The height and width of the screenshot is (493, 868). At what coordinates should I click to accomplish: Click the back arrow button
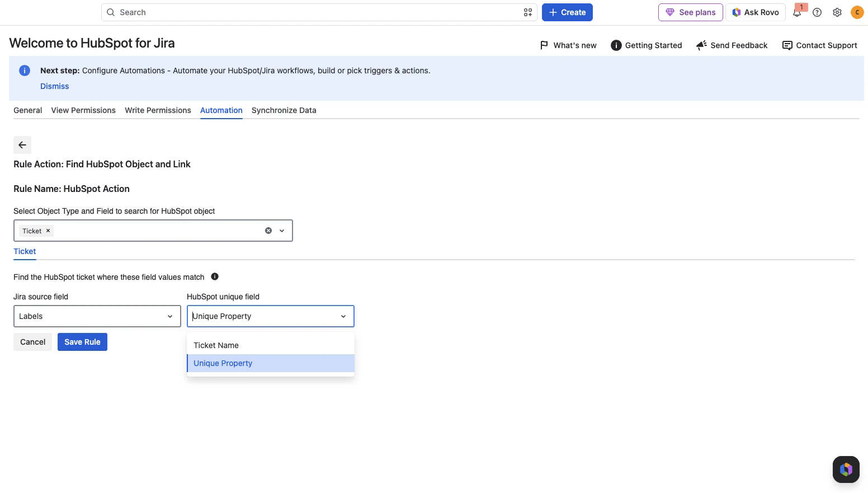click(22, 145)
